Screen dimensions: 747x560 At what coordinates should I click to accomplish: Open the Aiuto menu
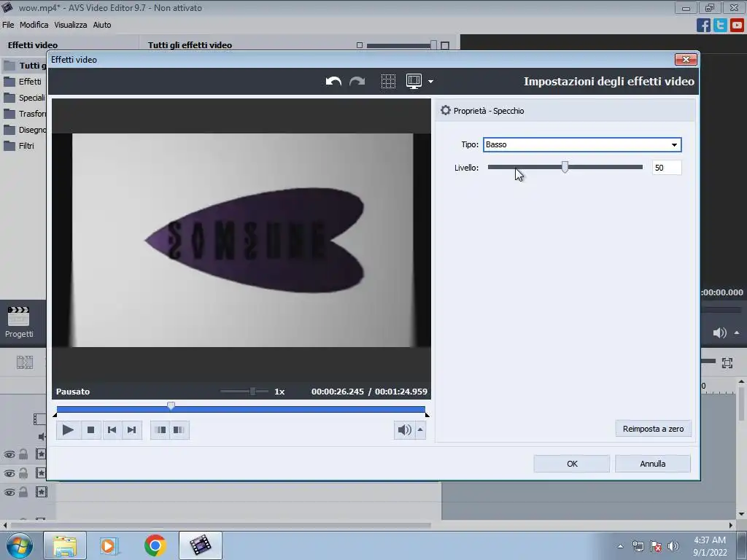[102, 25]
